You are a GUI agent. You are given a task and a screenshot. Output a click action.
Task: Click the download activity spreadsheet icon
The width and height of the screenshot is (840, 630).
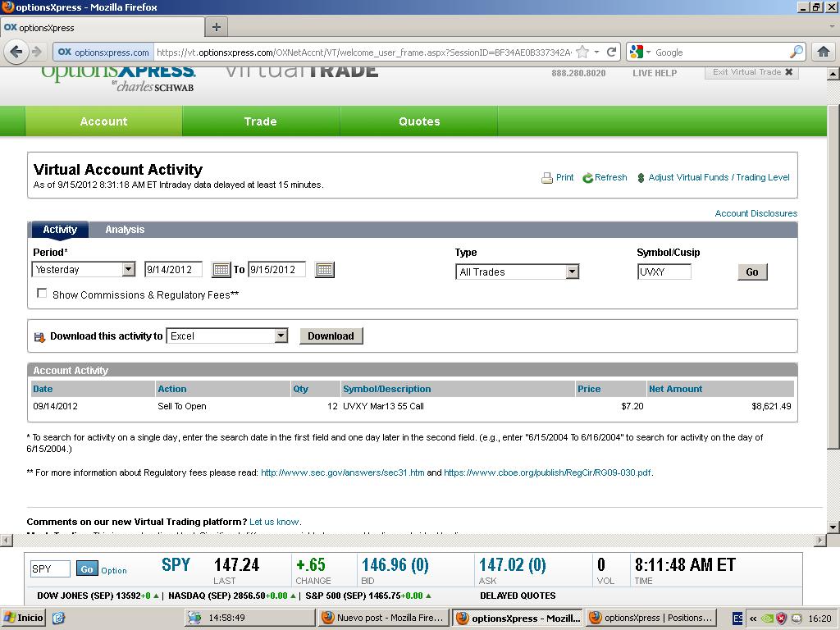click(39, 337)
